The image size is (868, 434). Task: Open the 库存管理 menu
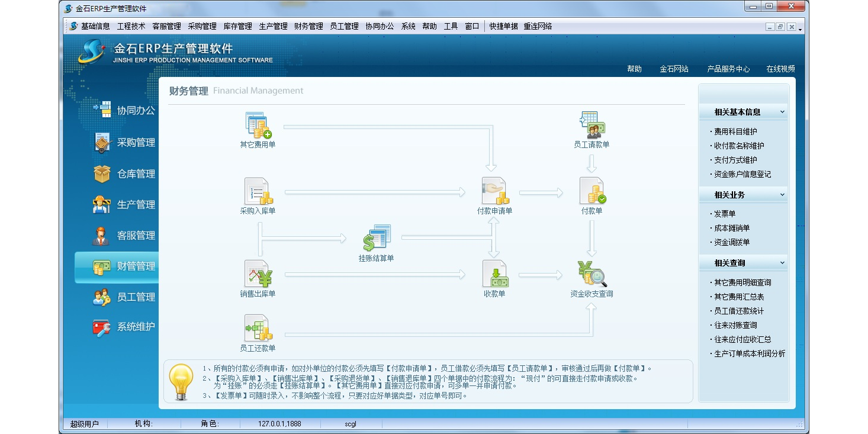[x=237, y=27]
